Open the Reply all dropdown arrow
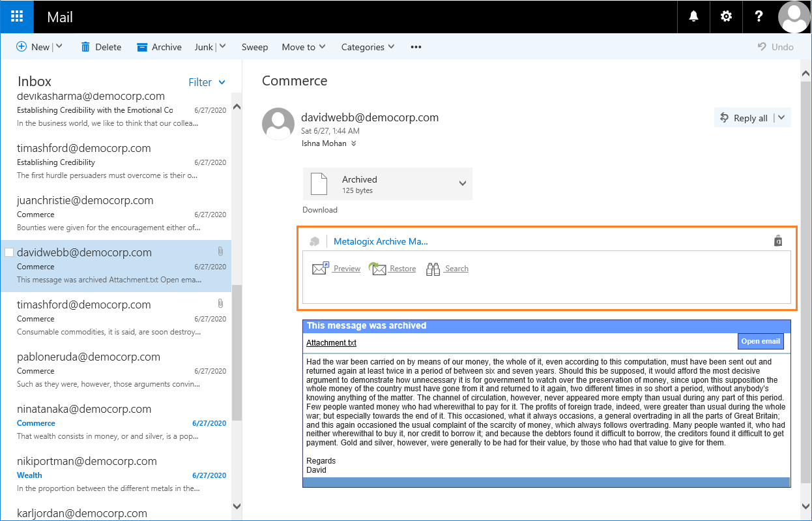812x521 pixels. [x=781, y=118]
